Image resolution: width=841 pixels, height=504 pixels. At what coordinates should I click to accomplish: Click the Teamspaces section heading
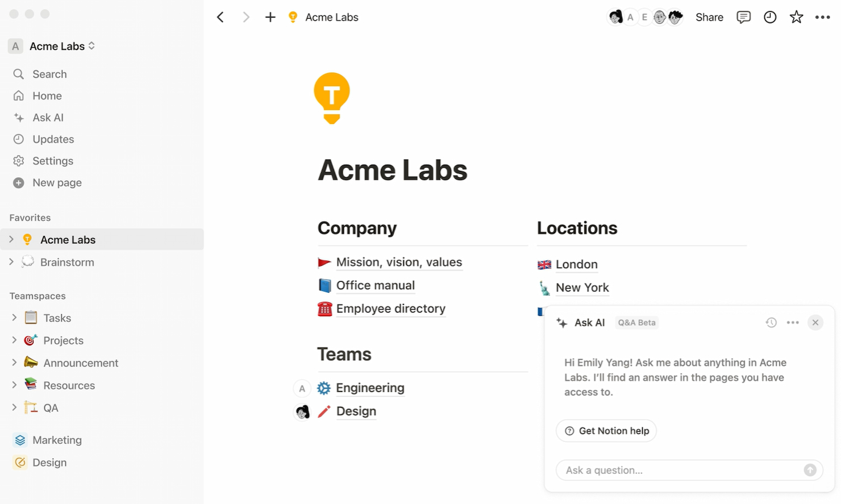coord(38,296)
